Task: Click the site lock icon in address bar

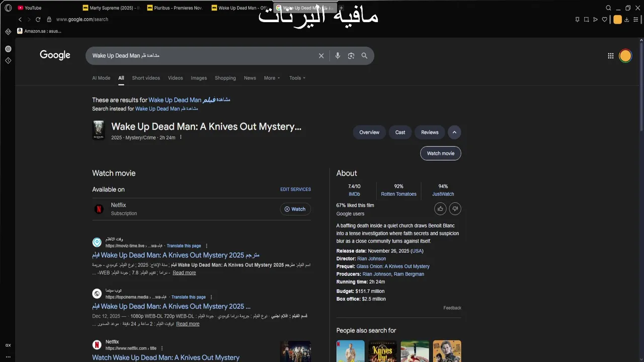Action: point(49,19)
